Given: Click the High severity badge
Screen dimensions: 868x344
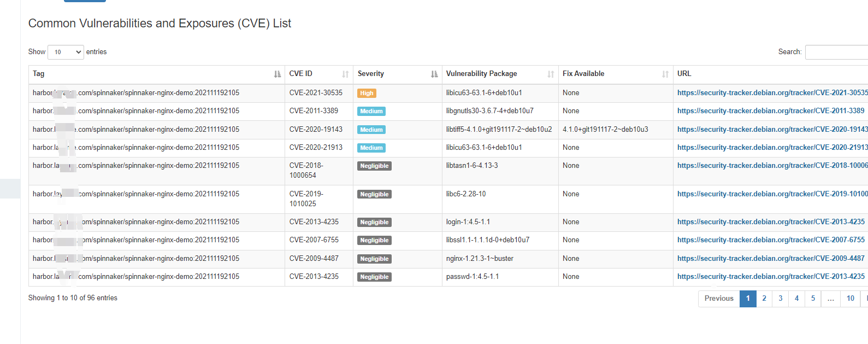Looking at the screenshot, I should pos(367,94).
